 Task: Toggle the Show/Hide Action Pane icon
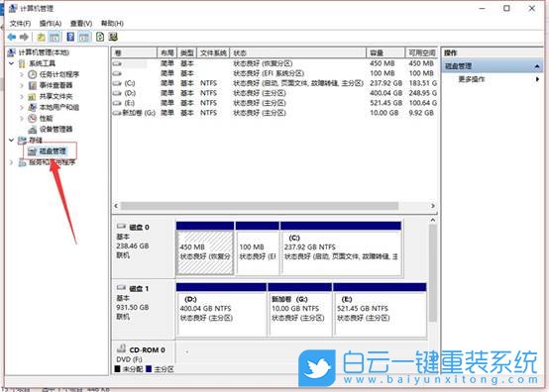click(x=83, y=37)
